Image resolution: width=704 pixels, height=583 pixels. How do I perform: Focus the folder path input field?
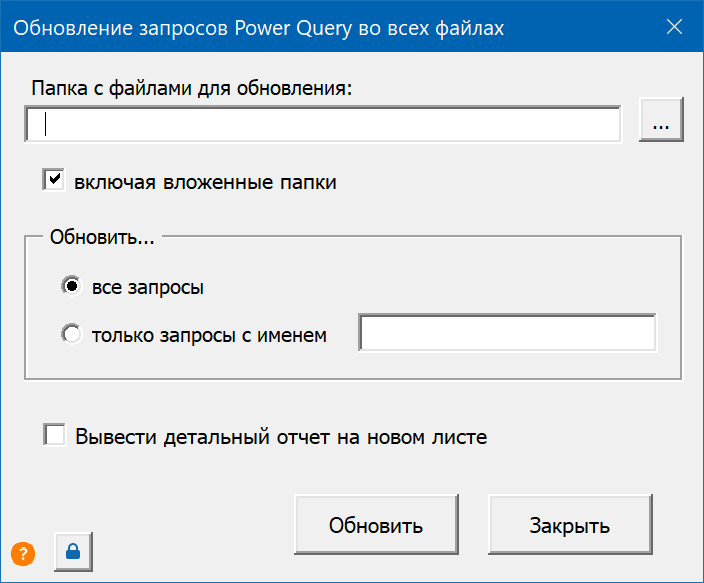(323, 124)
